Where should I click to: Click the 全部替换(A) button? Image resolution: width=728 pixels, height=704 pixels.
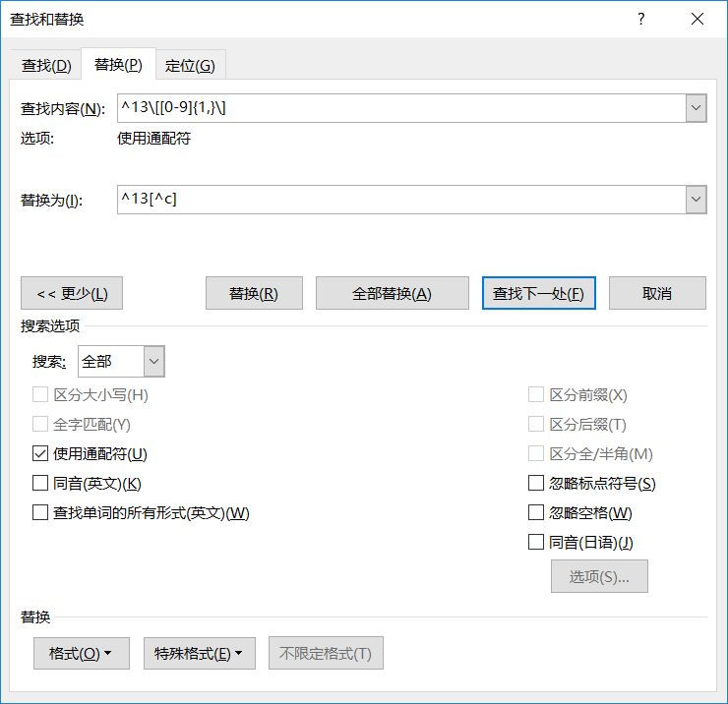[x=392, y=293]
